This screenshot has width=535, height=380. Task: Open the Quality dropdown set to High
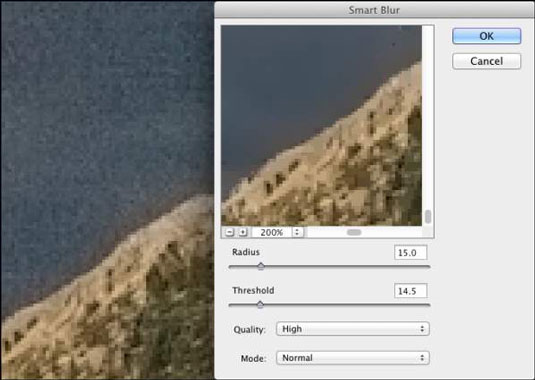point(352,329)
